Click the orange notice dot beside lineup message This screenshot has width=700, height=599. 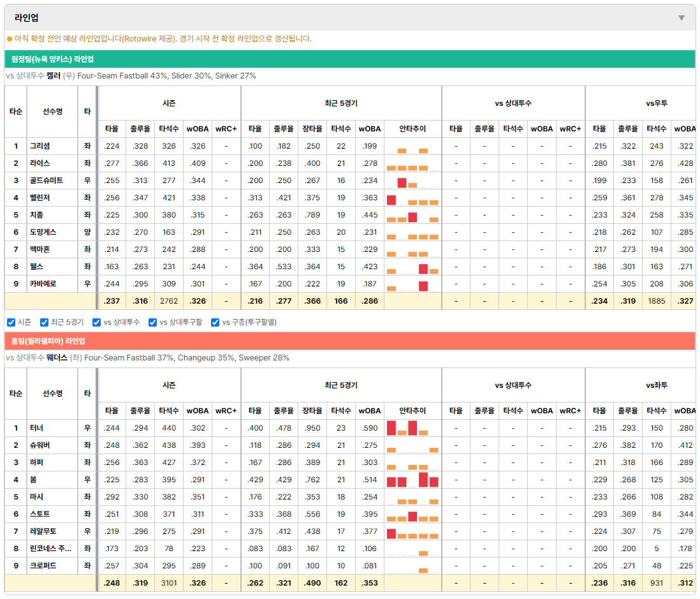point(10,39)
